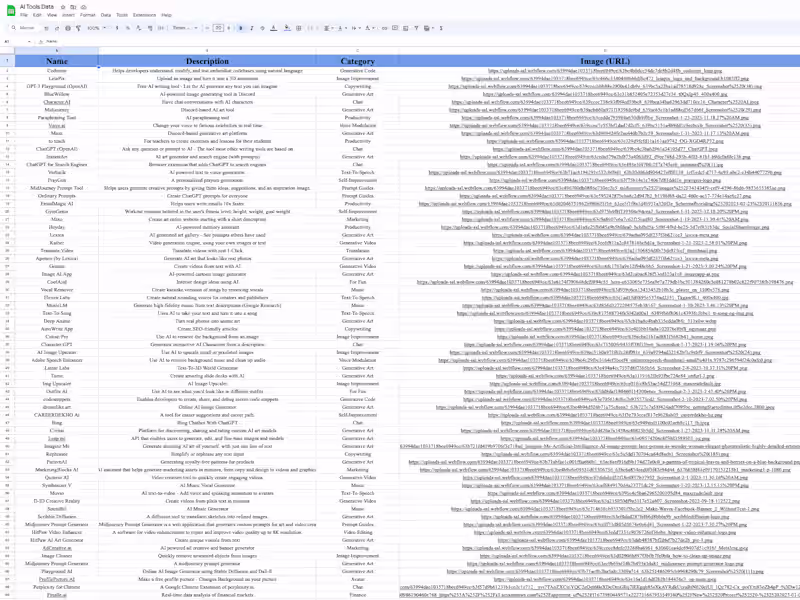Screen dimensions: 800x600
Task: Toggle Bold formatting
Action: (241, 28)
